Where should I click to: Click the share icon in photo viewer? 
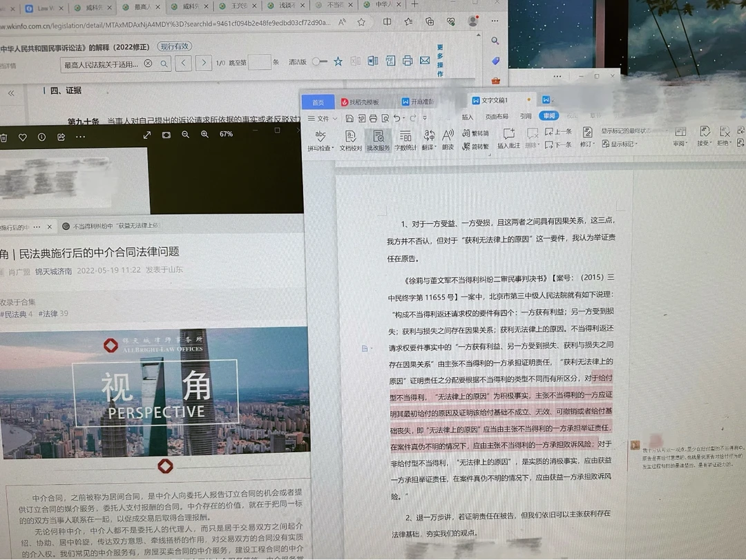[x=61, y=137]
